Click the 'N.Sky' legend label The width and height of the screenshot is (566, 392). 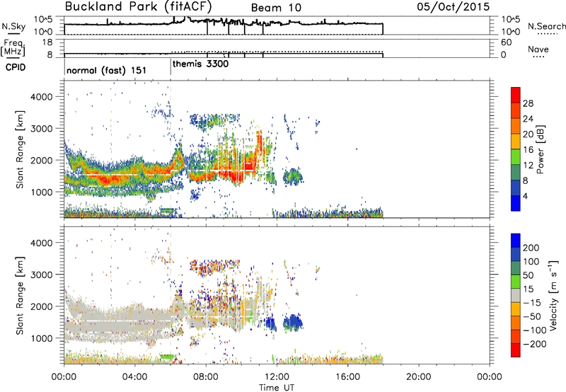13,26
